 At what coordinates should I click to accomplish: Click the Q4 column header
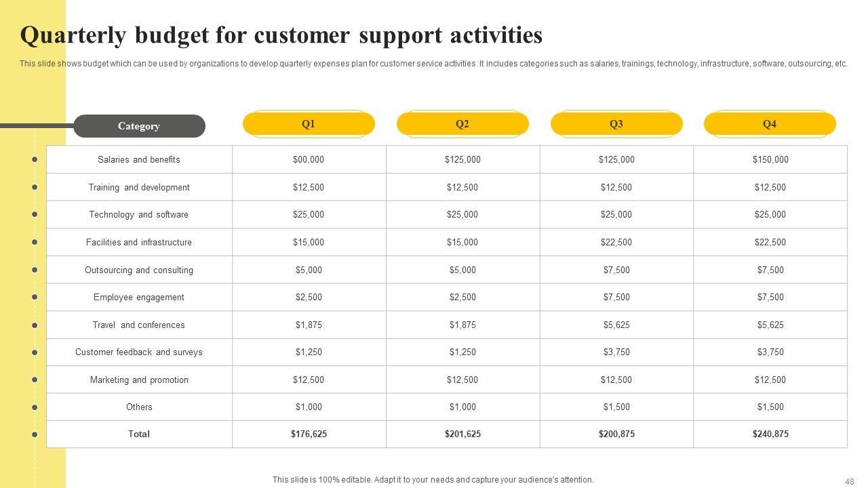click(770, 124)
